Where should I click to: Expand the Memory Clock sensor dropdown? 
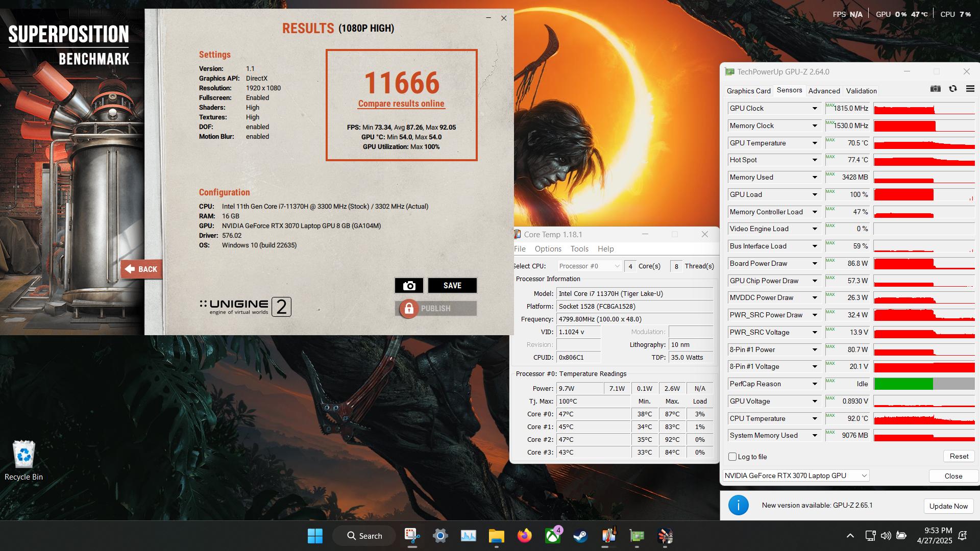point(815,126)
